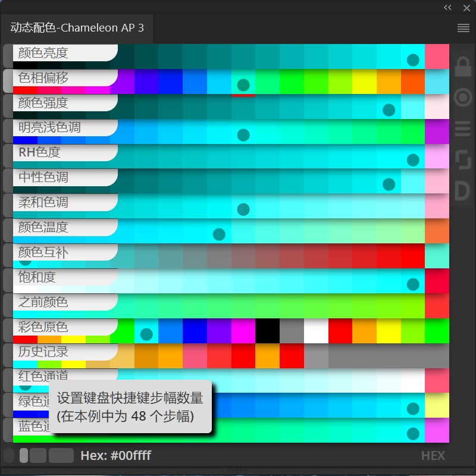The image size is (476, 476).
Task: Toggle the gray handle left of 颜色强度
Action: 8,106
